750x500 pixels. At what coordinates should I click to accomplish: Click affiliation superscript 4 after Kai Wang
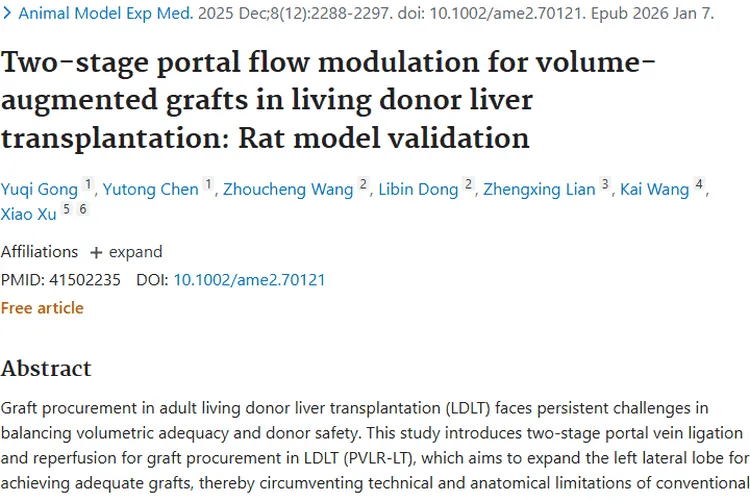tap(700, 185)
